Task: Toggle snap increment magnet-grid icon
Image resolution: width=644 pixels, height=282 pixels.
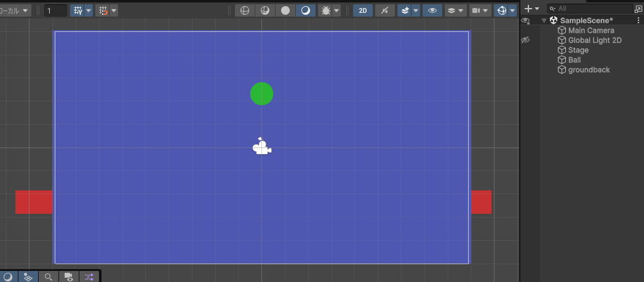Action: (x=103, y=10)
